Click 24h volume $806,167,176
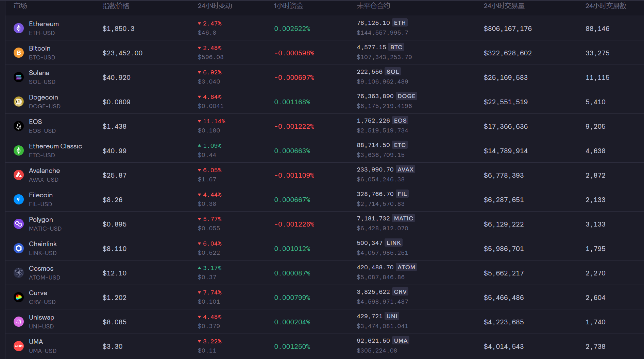Viewport: 644px width, 359px height. coord(508,29)
